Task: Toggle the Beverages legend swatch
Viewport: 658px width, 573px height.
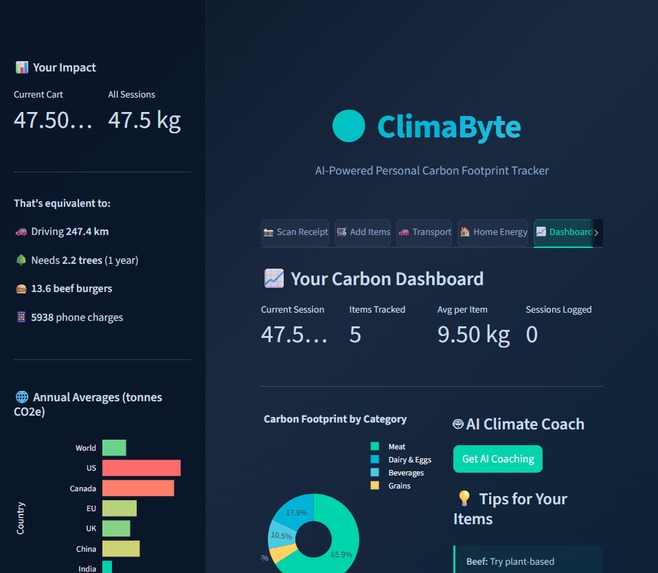Action: point(375,472)
